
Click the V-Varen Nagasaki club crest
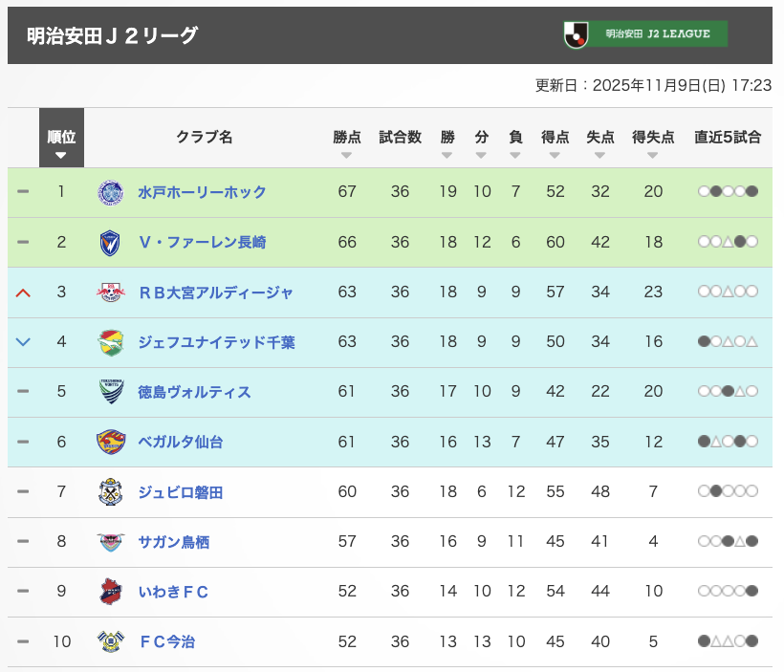[x=111, y=243]
